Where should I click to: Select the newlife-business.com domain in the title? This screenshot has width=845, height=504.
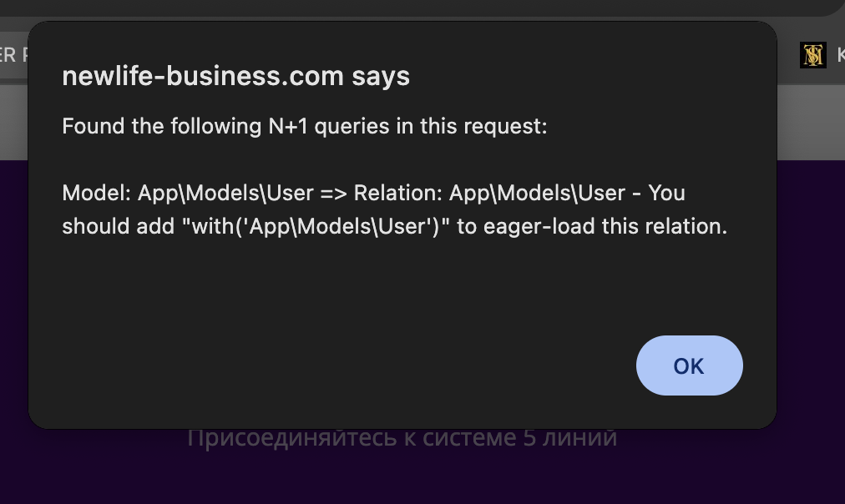coord(203,76)
